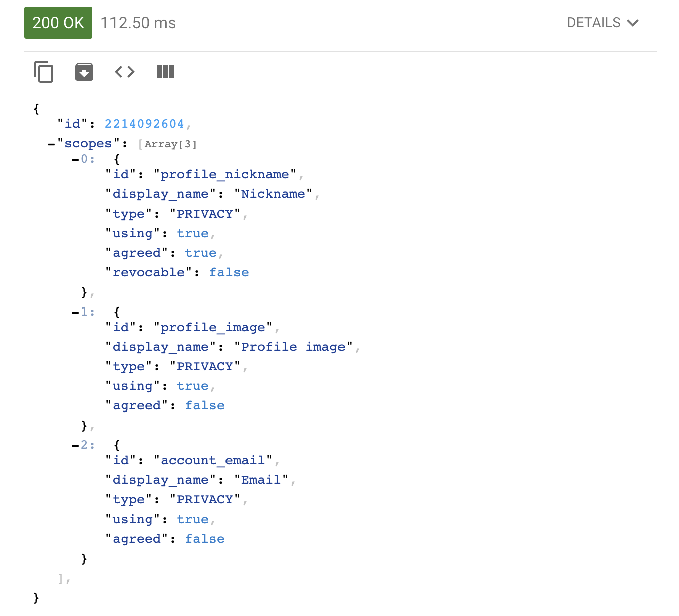679x616 pixels.
Task: Collapse the "scopes" array
Action: click(51, 145)
